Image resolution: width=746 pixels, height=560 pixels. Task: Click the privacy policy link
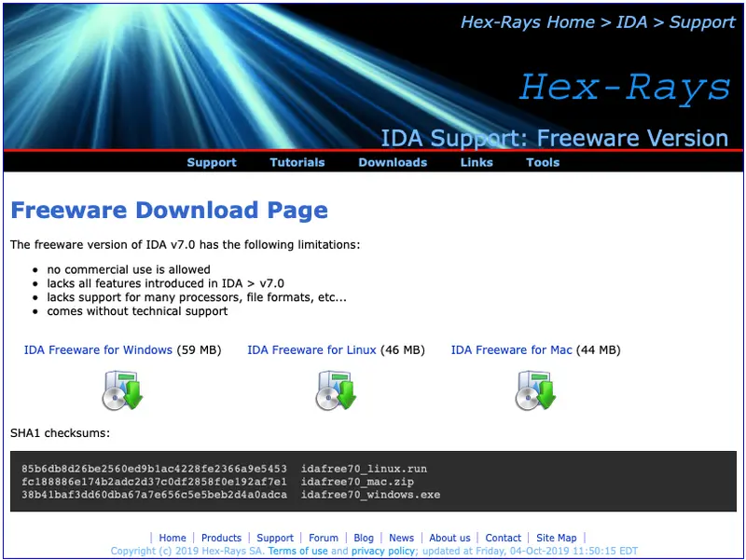tap(383, 551)
